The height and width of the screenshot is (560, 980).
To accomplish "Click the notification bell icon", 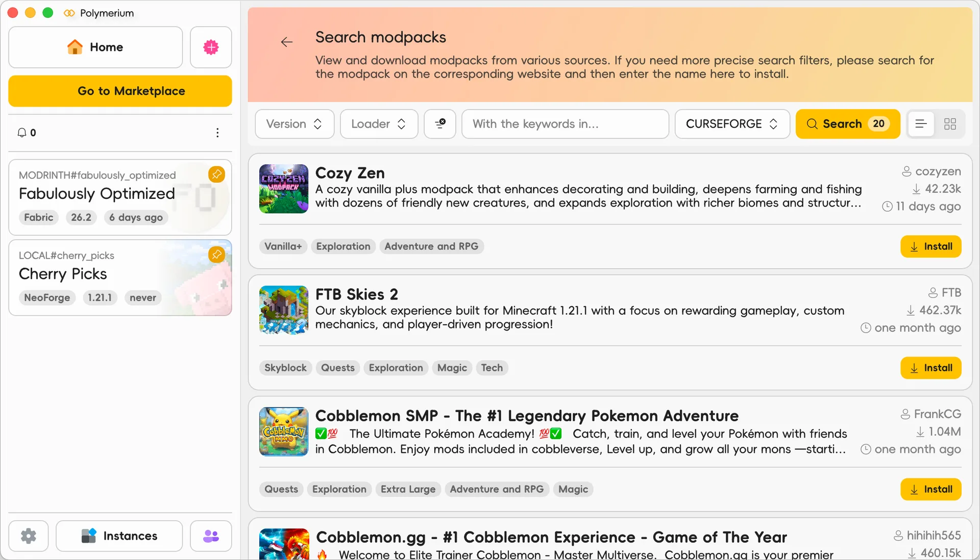I will (x=22, y=133).
